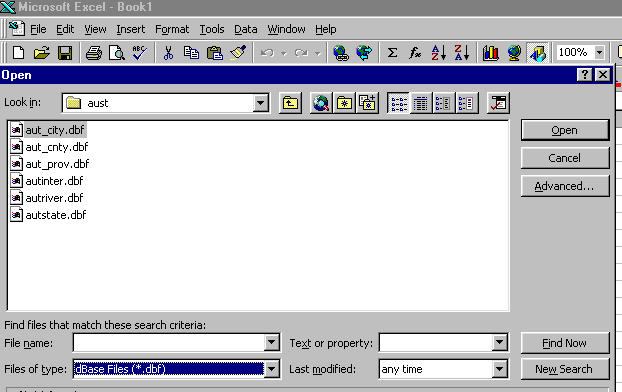Click the Cancel button
622x392 pixels.
tap(565, 158)
